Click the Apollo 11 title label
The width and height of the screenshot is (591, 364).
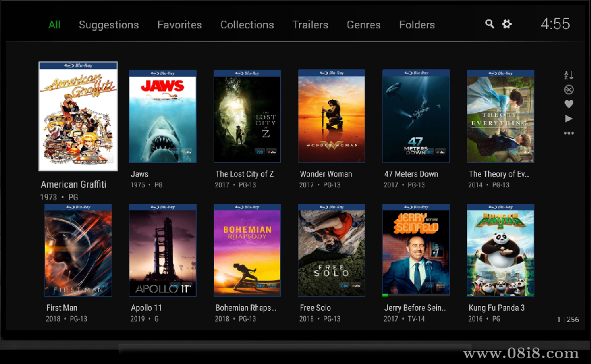[x=146, y=308]
